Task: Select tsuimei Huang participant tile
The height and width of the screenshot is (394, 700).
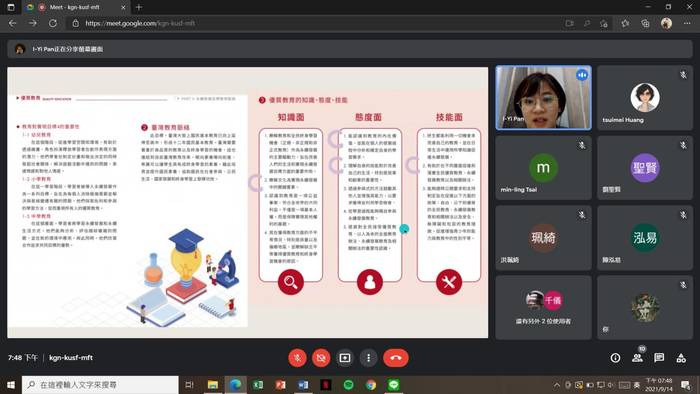Action: click(x=645, y=98)
